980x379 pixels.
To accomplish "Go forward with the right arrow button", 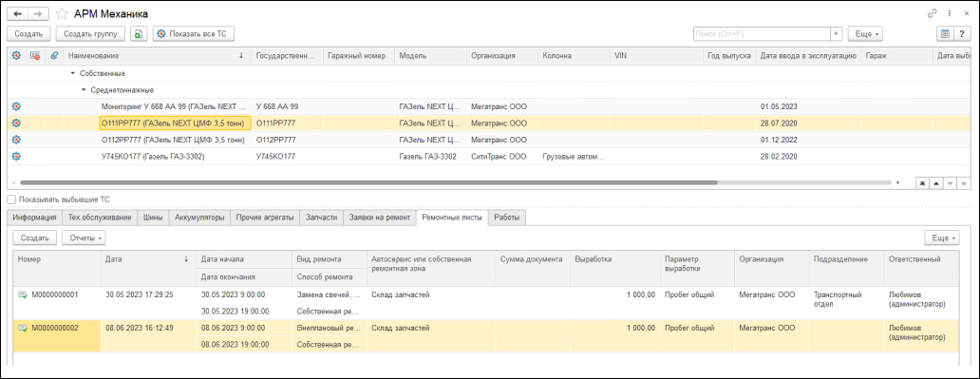I will [39, 13].
